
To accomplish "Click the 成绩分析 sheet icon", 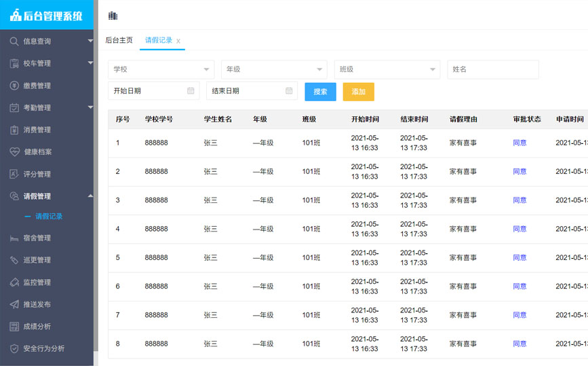I will 14,326.
